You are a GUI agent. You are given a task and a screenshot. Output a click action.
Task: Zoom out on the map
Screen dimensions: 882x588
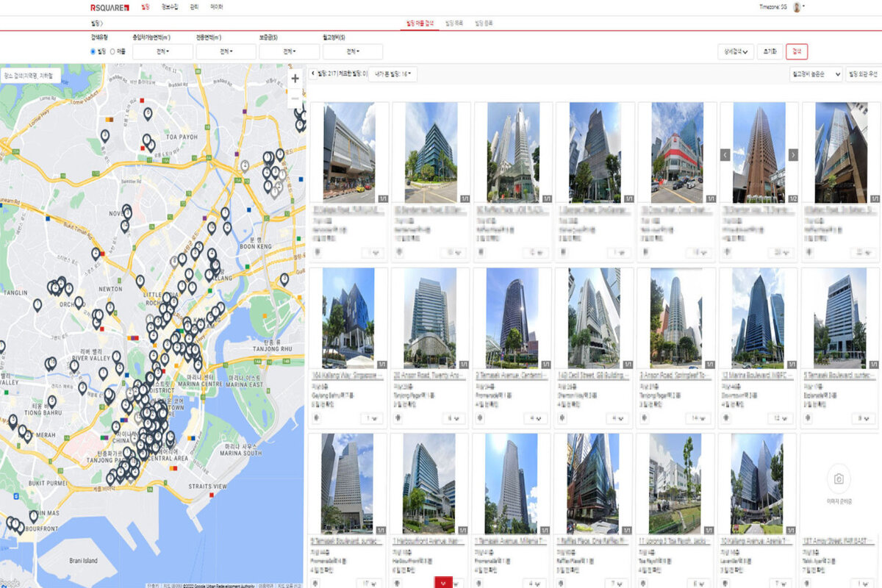click(x=295, y=98)
